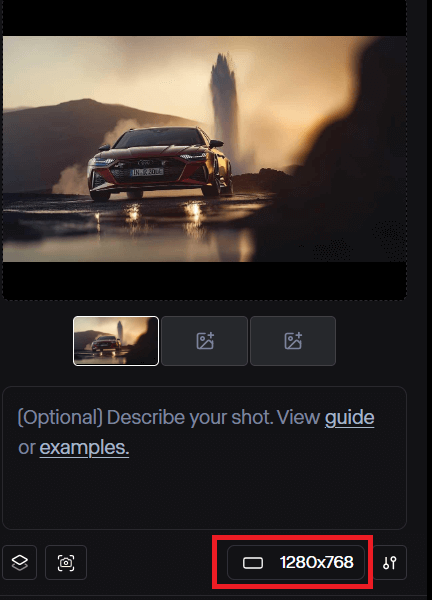Open the guide link
Screen dimensions: 432x600
click(349, 417)
